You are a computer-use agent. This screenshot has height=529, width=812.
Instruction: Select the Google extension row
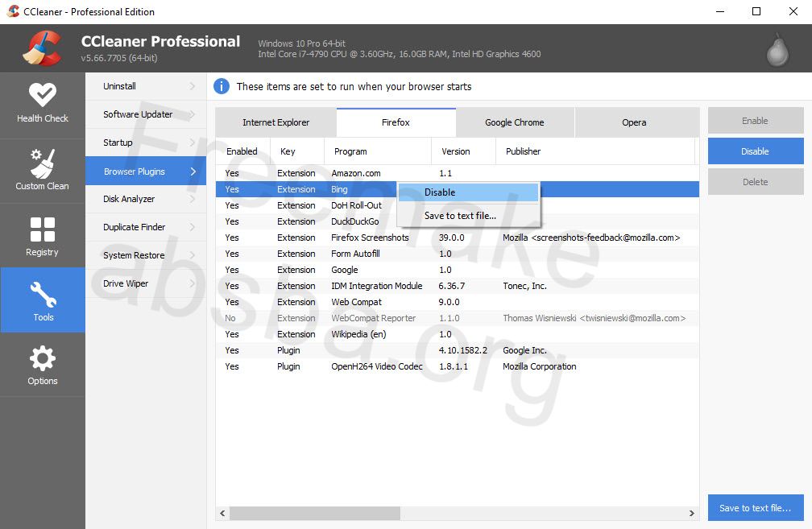pos(458,270)
